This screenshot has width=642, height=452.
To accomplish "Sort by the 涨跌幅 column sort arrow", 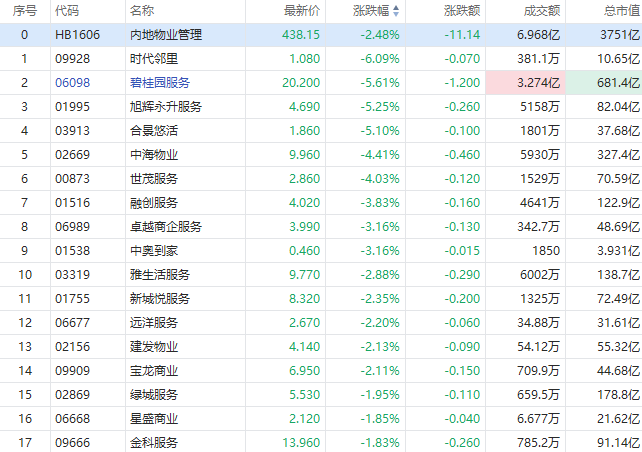I will point(396,11).
